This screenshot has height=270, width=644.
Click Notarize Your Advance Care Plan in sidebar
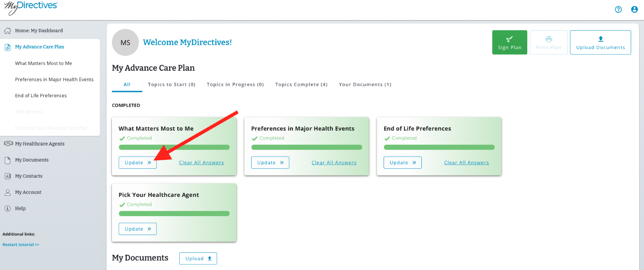click(x=52, y=128)
